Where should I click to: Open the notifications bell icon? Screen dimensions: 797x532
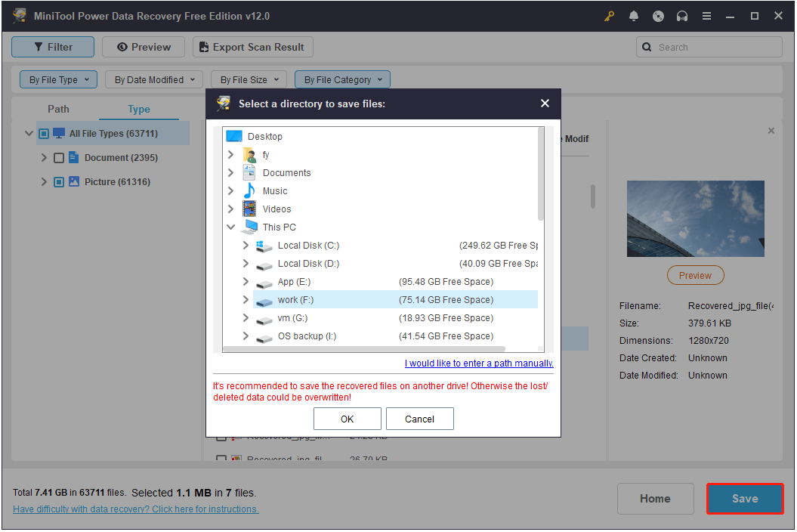634,16
